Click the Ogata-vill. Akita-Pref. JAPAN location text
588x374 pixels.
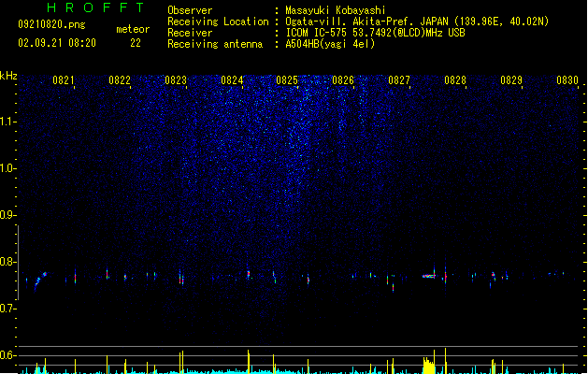(x=368, y=22)
